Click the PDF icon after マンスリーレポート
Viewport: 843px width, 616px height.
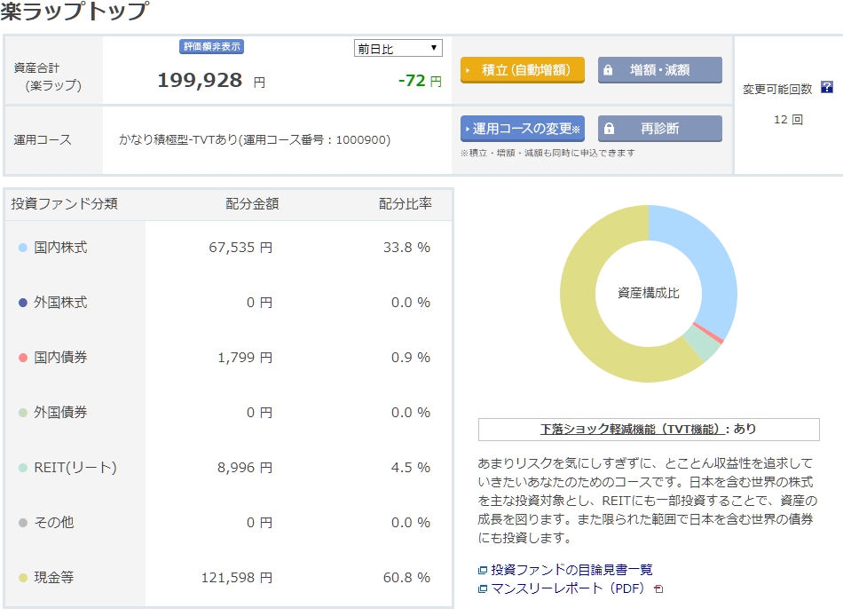(658, 588)
